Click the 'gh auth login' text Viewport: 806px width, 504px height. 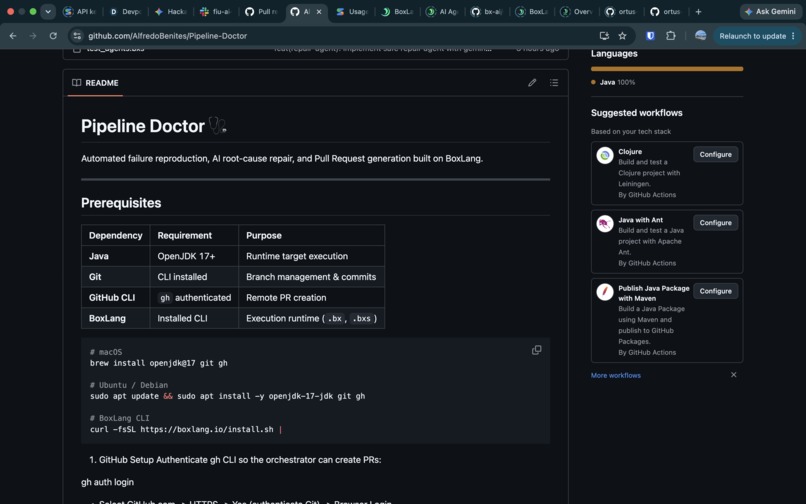(107, 482)
